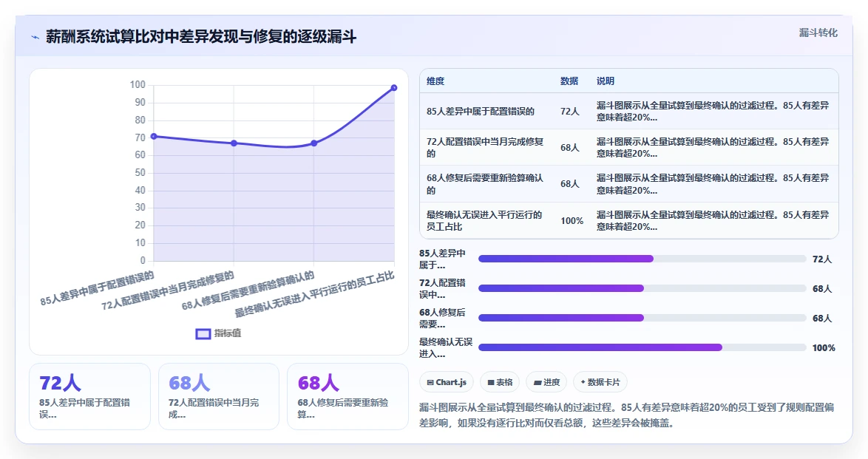Toggle the 指标值 legend swatch
This screenshot has height=459, width=868.
[x=203, y=334]
